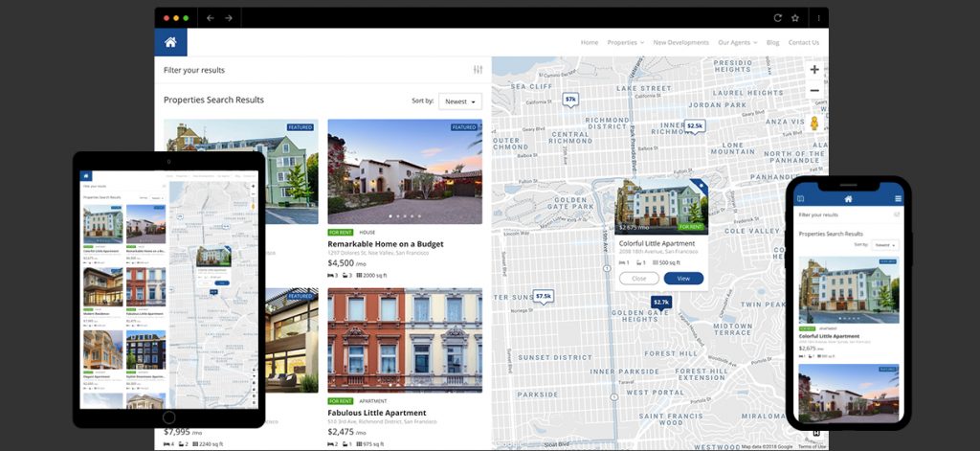This screenshot has width=980, height=451.
Task: Click APARTMENT label above Fabulous Little Apartment
Action: (x=373, y=401)
